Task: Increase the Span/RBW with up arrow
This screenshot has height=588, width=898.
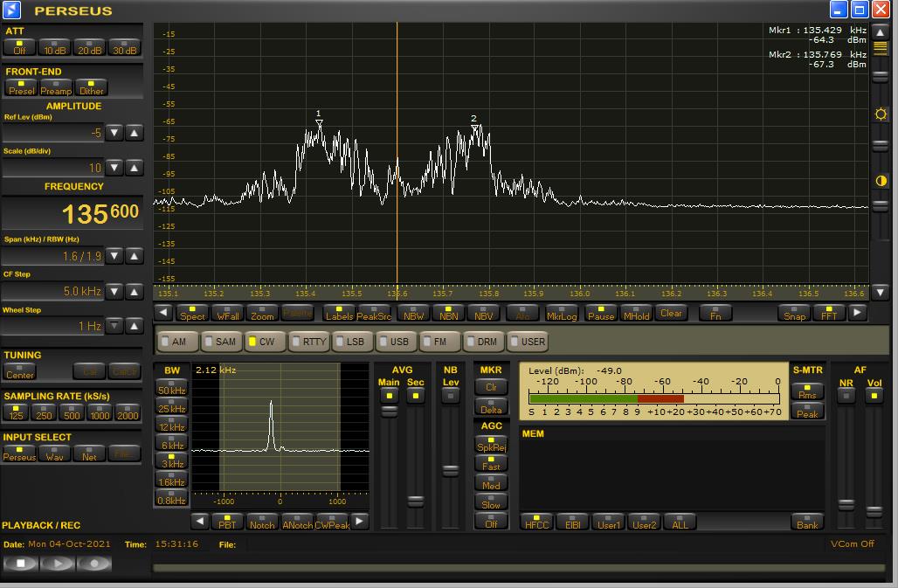Action: pyautogui.click(x=135, y=256)
